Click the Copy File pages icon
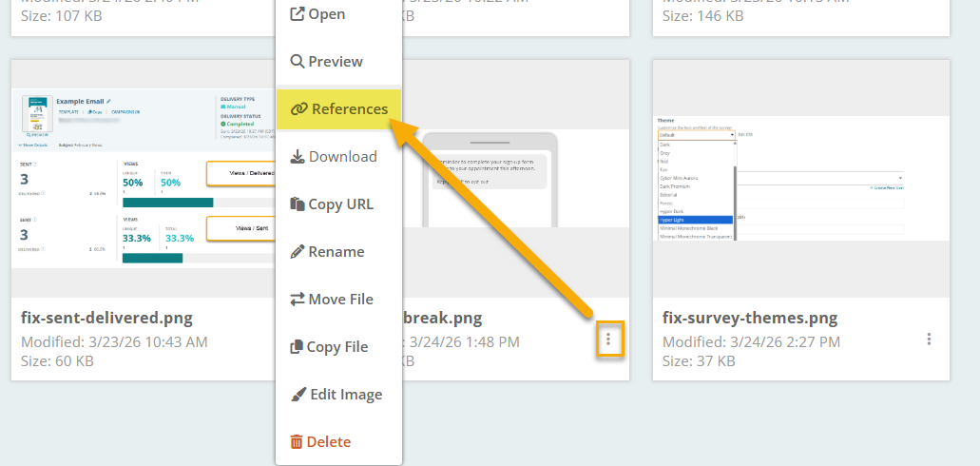Image resolution: width=980 pixels, height=466 pixels. pos(297,347)
